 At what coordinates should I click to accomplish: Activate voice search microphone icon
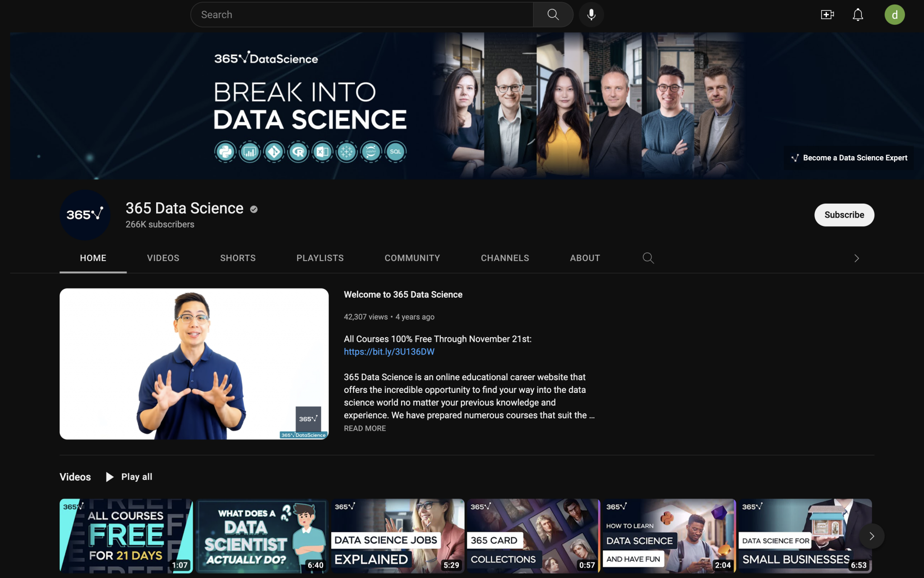pos(591,14)
